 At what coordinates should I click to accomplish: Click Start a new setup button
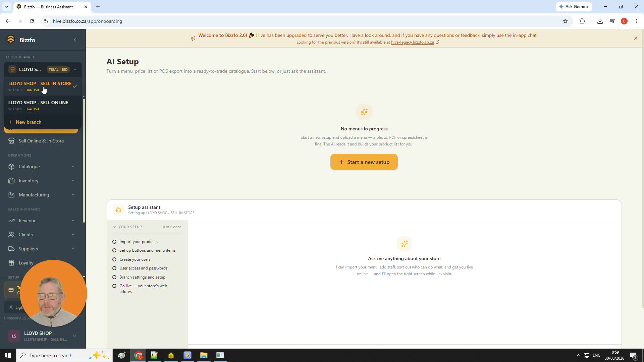click(x=364, y=162)
